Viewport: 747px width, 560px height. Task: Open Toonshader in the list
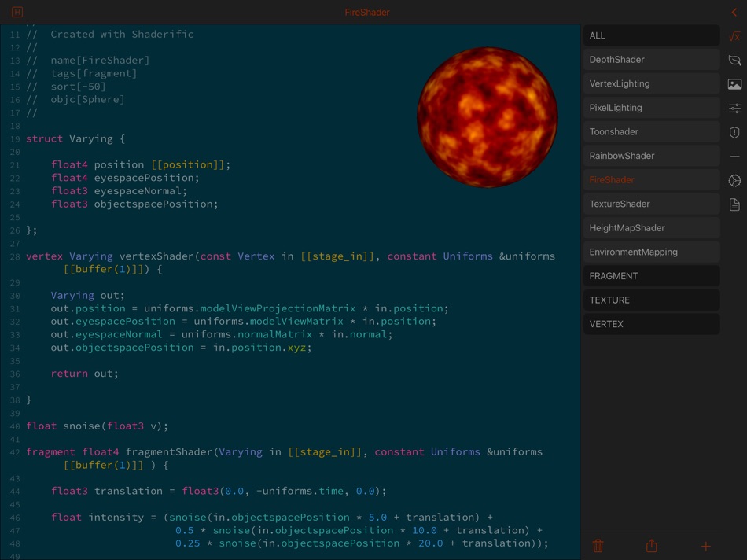[651, 131]
